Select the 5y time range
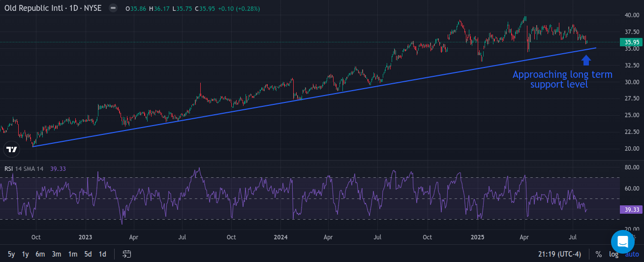 tap(11, 254)
